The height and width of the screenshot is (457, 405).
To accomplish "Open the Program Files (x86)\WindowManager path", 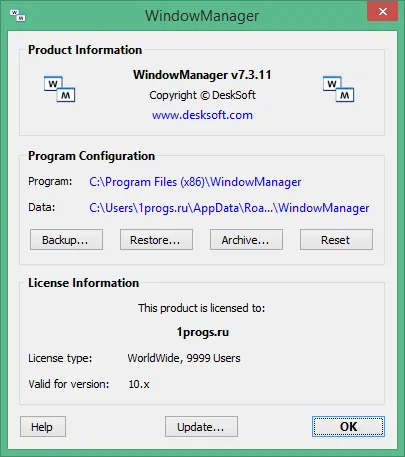I will 195,182.
